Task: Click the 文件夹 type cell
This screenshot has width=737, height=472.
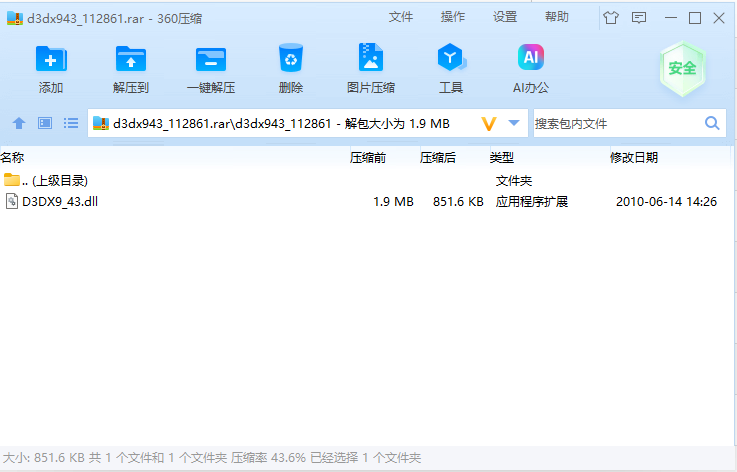Action: coord(514,181)
